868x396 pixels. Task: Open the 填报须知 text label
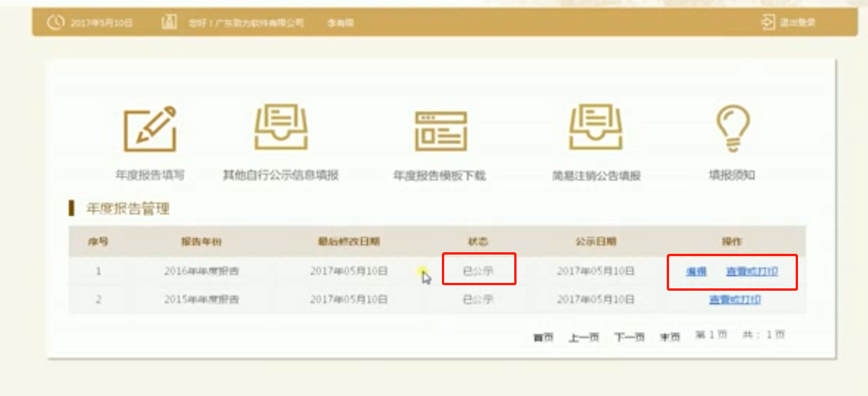click(731, 175)
